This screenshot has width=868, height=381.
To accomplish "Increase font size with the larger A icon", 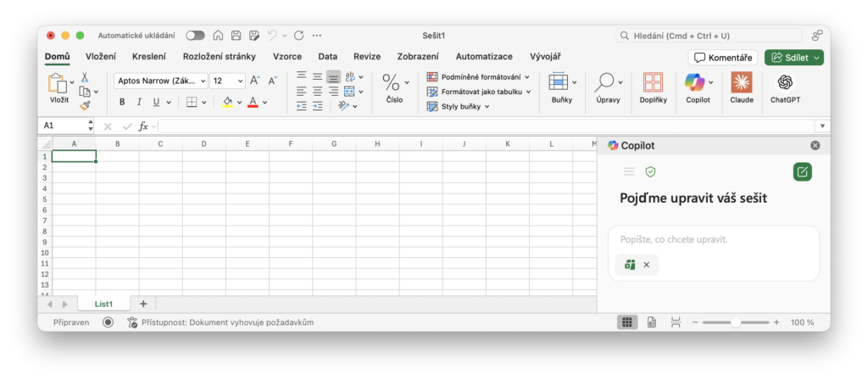I will 254,81.
